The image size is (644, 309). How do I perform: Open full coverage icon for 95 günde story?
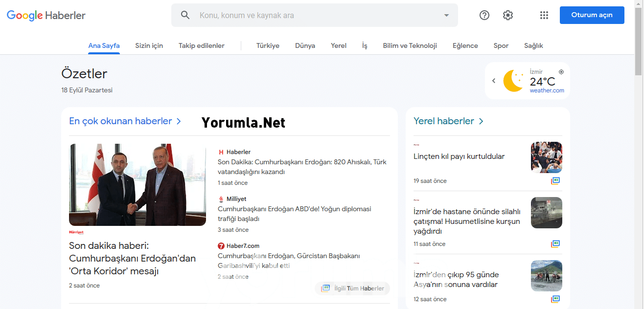[555, 299]
